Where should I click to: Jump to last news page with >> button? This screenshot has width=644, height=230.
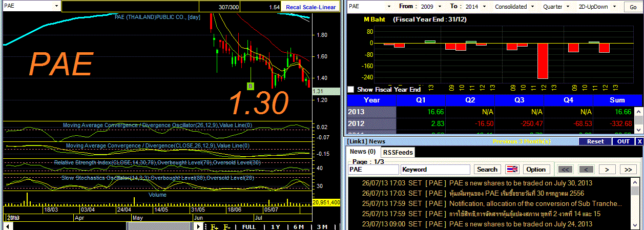coord(628,170)
